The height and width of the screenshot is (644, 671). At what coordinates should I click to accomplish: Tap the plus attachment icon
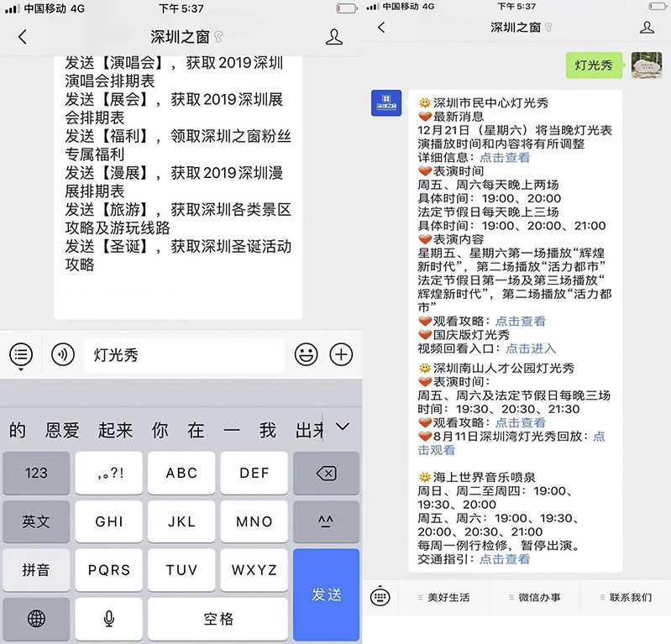tap(341, 354)
